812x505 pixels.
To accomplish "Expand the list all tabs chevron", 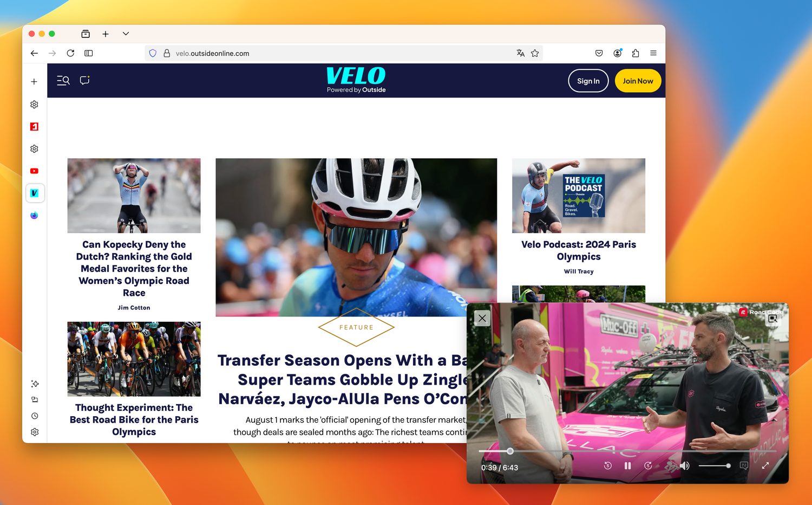I will (x=126, y=34).
